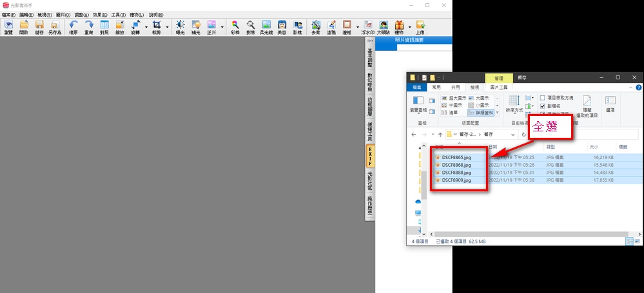Open the 效果 menu

(100, 14)
